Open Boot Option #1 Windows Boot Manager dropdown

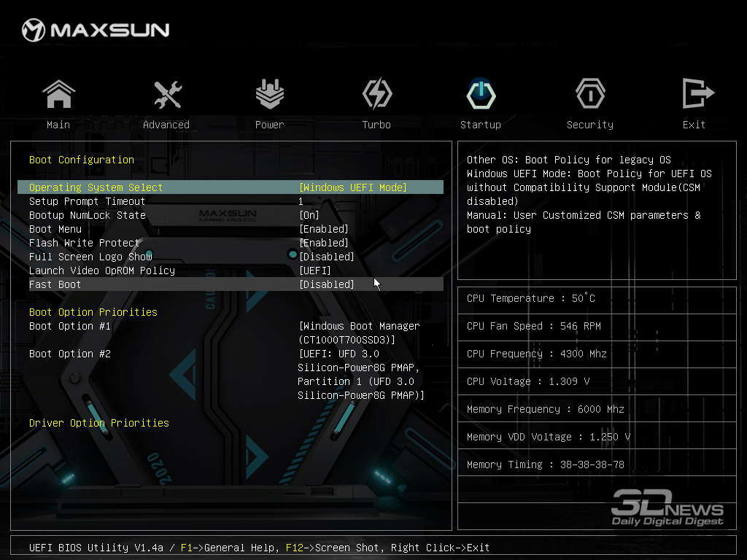pos(359,332)
